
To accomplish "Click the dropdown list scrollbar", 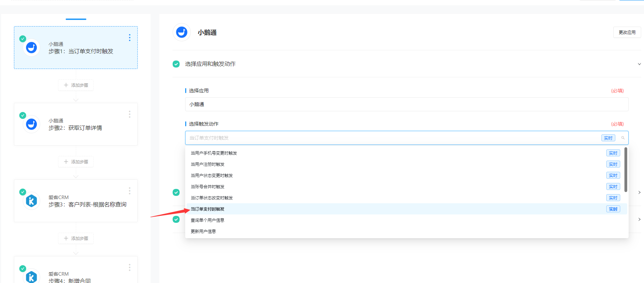I will tap(626, 170).
